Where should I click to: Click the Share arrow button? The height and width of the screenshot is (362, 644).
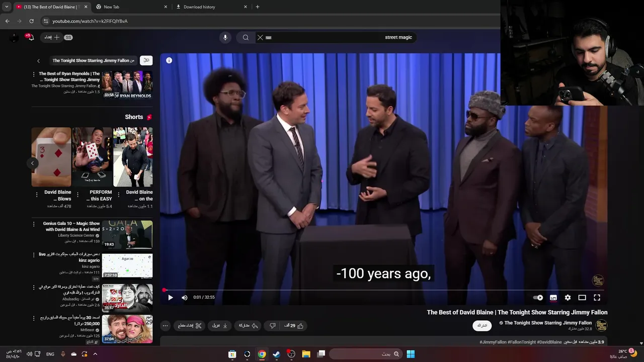click(248, 326)
